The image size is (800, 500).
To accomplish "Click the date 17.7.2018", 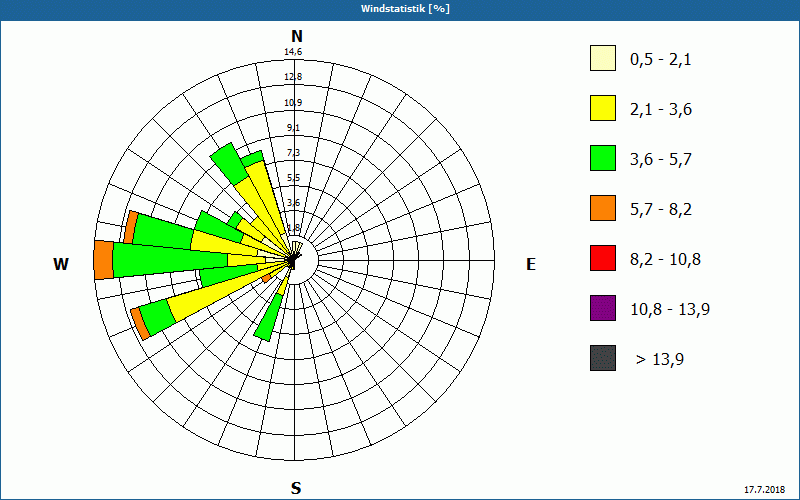I will pyautogui.click(x=764, y=489).
